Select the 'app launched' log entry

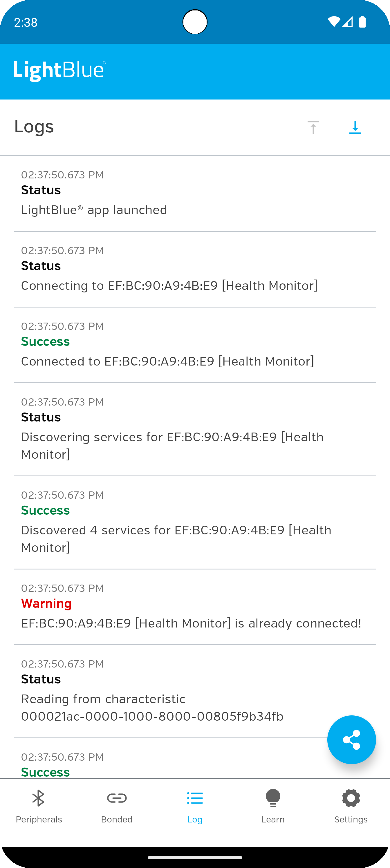pyautogui.click(x=195, y=194)
